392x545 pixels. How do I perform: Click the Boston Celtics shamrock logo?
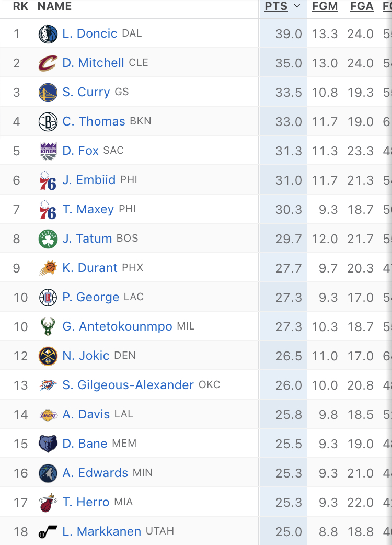[x=48, y=239]
